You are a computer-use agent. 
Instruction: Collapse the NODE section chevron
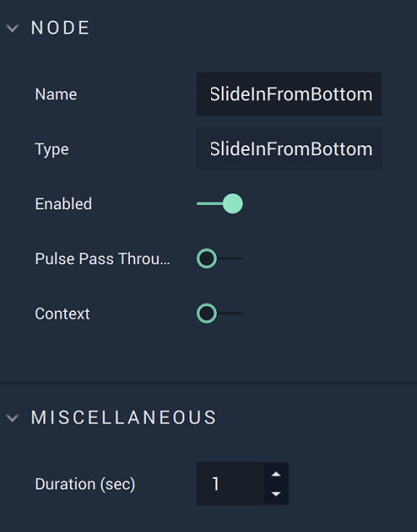point(13,28)
